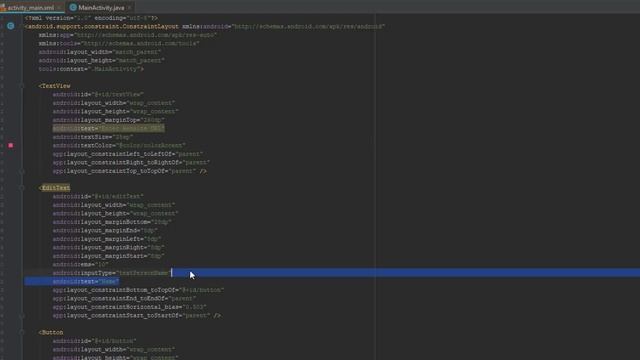
Task: Click the layout_constraintRight_toRightOf line
Action: coord(131,162)
